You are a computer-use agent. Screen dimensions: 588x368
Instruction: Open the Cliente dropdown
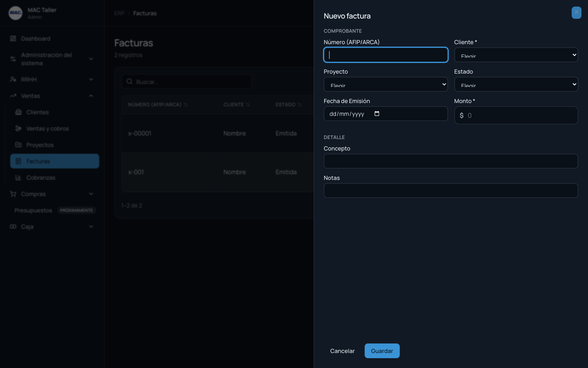[516, 55]
